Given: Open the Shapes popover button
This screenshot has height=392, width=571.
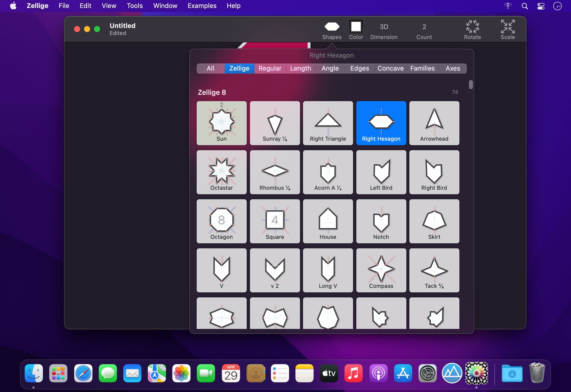Looking at the screenshot, I should tap(332, 30).
